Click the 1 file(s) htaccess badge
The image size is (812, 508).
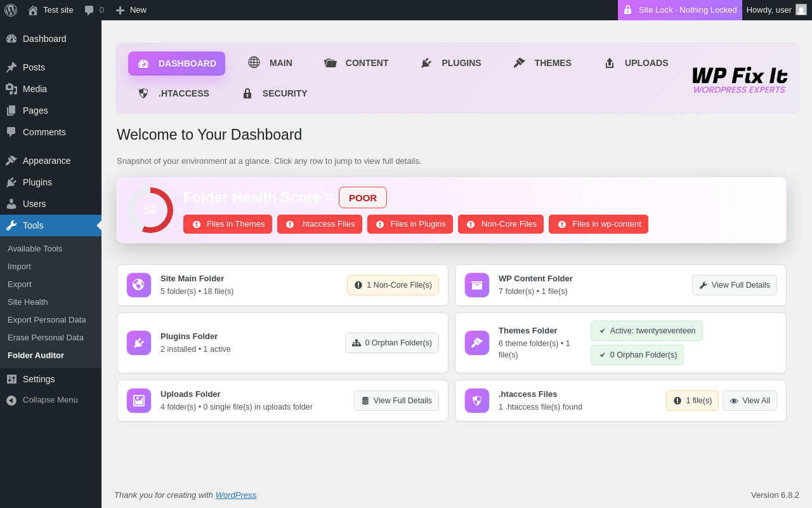(692, 401)
